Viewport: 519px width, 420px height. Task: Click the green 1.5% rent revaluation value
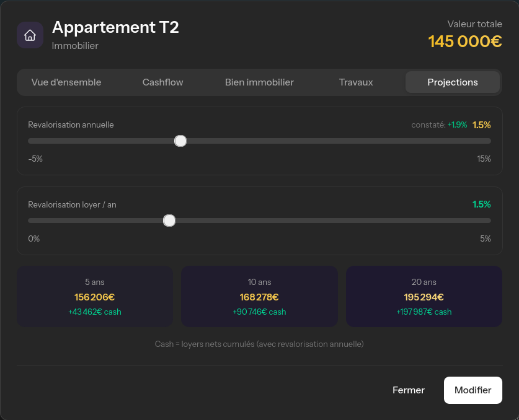pos(482,204)
